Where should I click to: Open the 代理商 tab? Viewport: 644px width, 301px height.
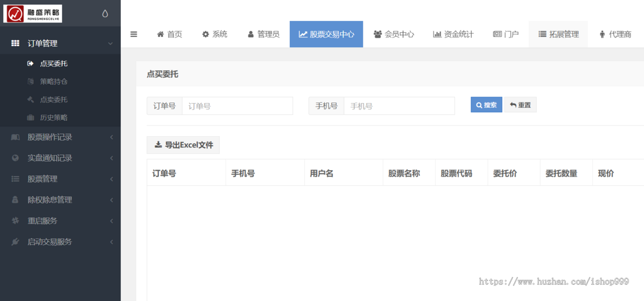click(616, 34)
